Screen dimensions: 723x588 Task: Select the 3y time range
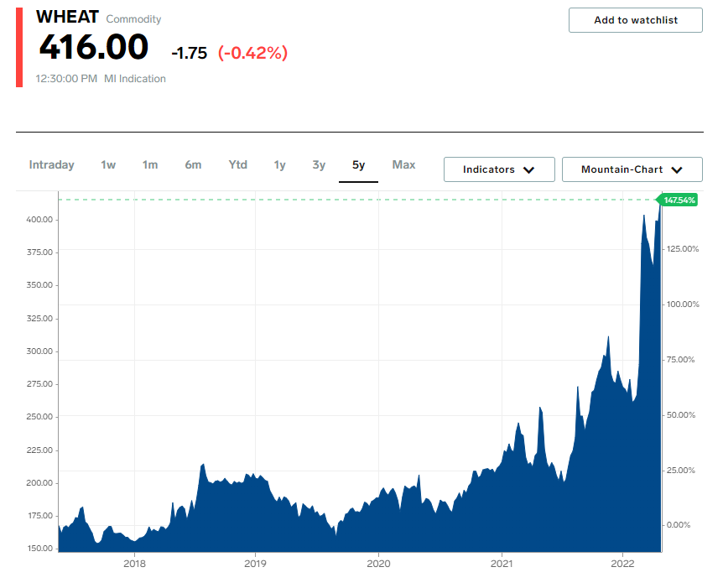point(319,164)
